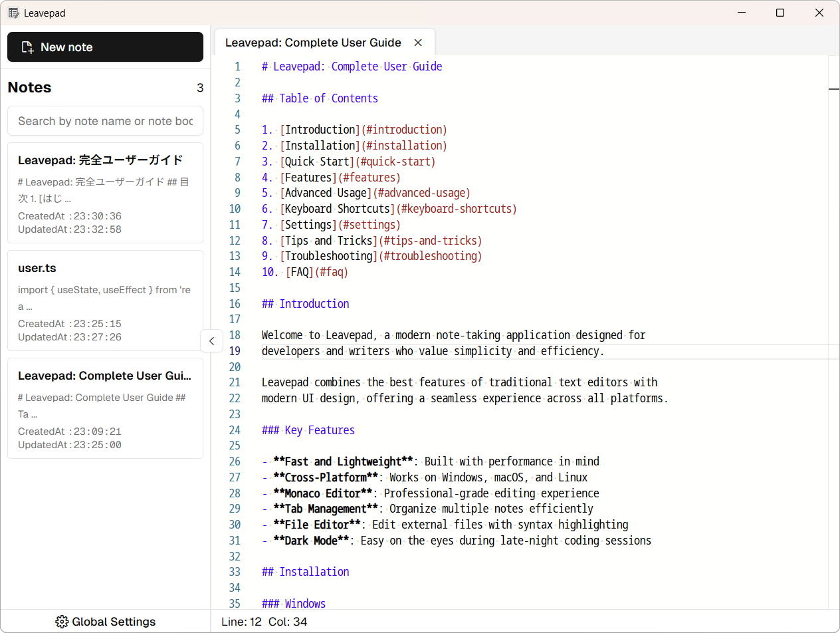Click the 'Welcome to Leavepad' line
The height and width of the screenshot is (633, 840).
coord(453,335)
